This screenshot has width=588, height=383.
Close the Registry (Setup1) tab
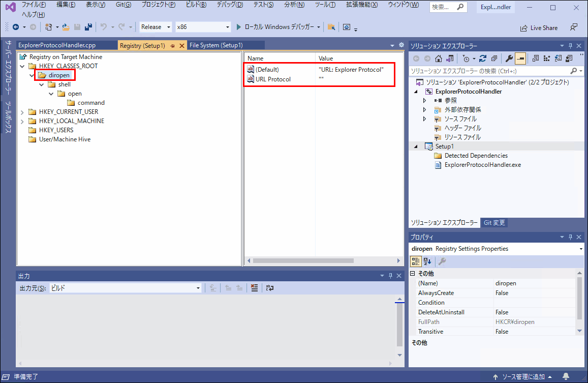click(x=182, y=46)
